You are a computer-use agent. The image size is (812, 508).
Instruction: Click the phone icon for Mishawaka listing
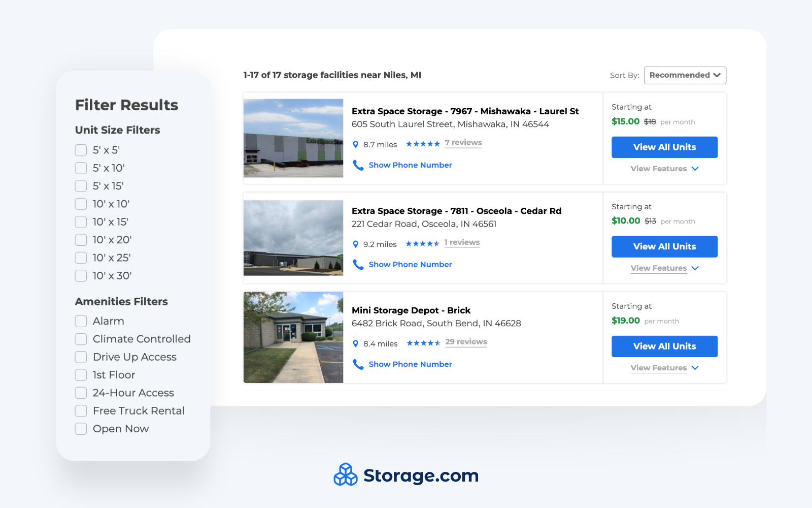tap(358, 165)
